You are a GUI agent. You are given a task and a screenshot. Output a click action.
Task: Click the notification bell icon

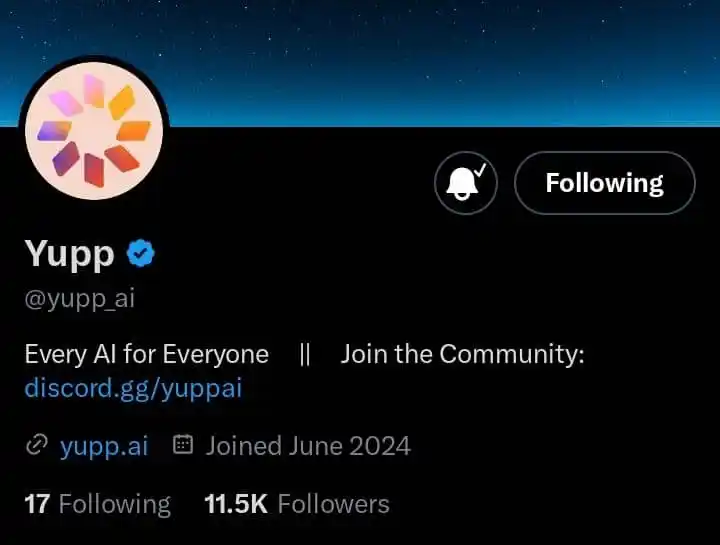465,183
